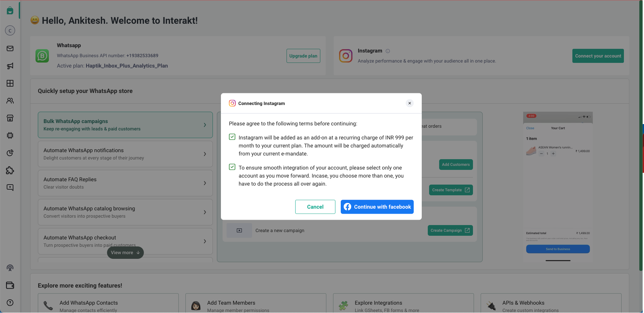Click View more to expand setup list
644x313 pixels.
125,252
